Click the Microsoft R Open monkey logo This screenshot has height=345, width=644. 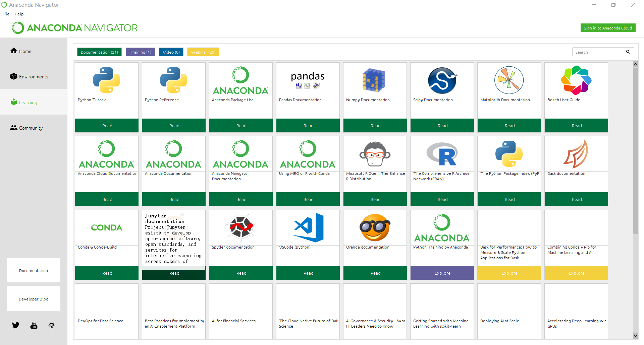point(375,154)
